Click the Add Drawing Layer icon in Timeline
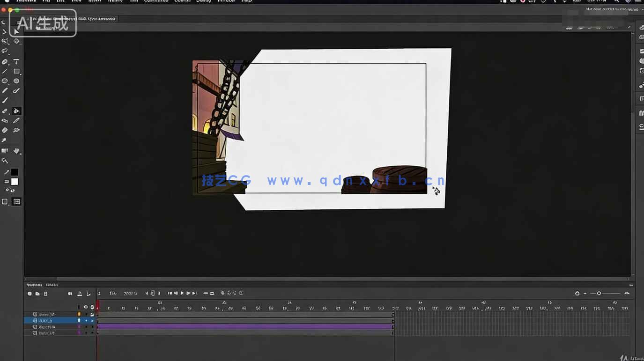 [x=29, y=293]
